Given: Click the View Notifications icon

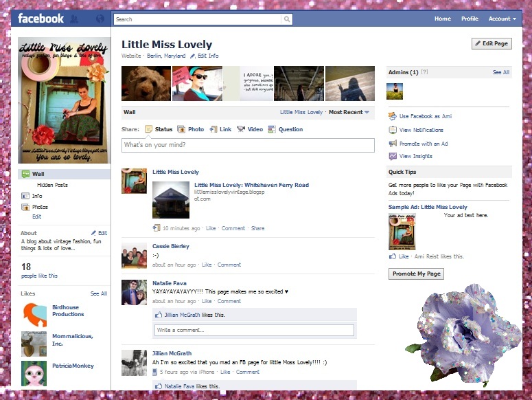Looking at the screenshot, I should [393, 130].
